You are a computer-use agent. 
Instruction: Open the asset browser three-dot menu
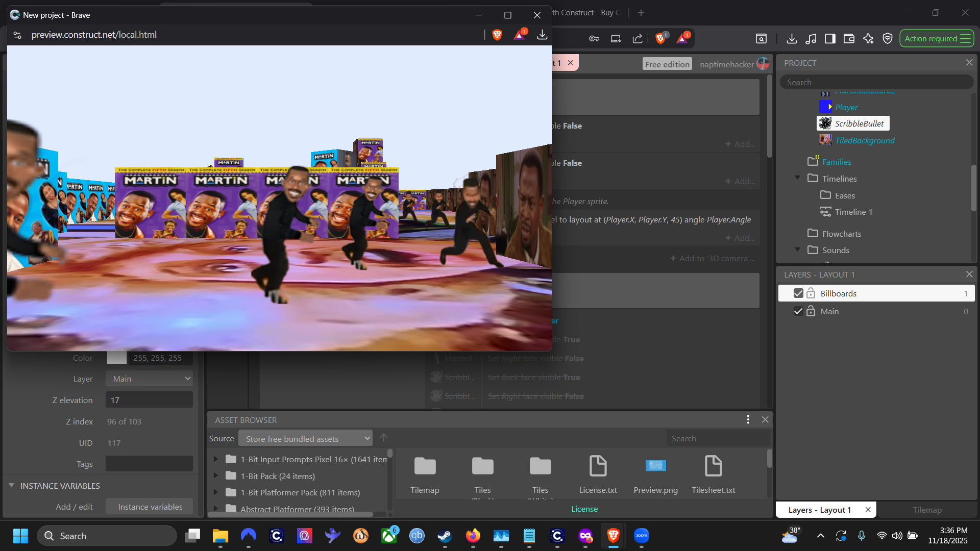(748, 419)
